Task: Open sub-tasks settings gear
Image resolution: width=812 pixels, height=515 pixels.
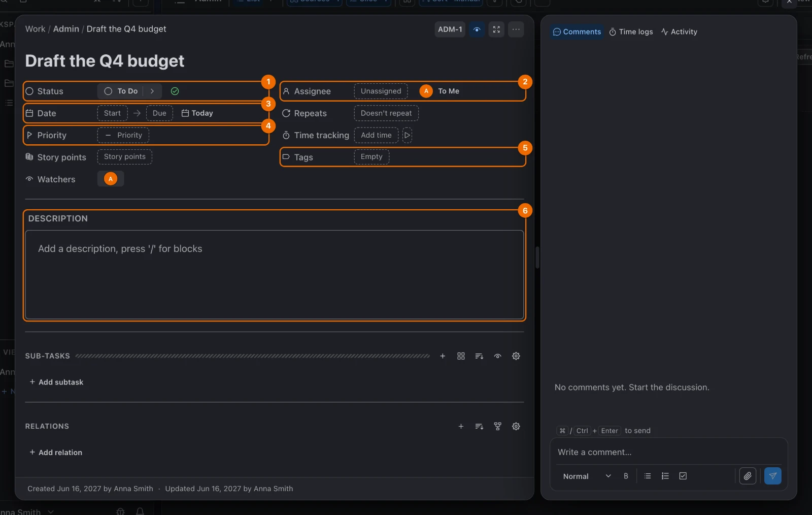Action: 516,356
